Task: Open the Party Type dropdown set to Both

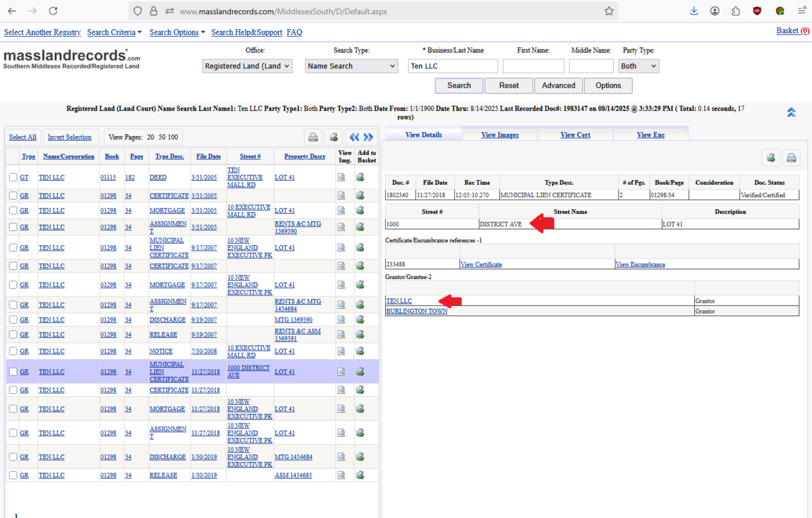Action: [638, 66]
